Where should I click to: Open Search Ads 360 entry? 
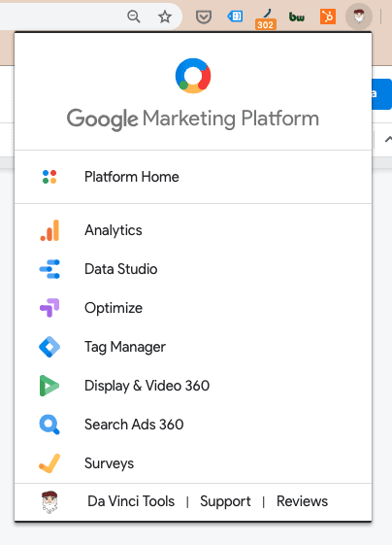193,425
